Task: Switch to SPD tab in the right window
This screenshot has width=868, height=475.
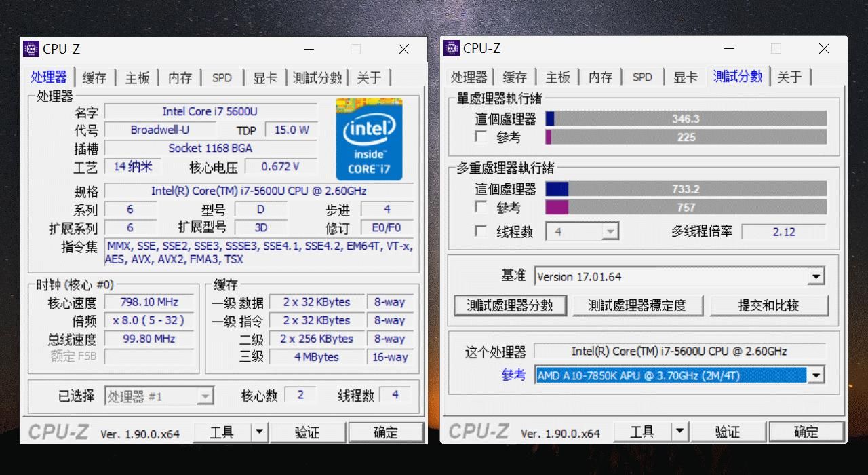Action: tap(643, 77)
